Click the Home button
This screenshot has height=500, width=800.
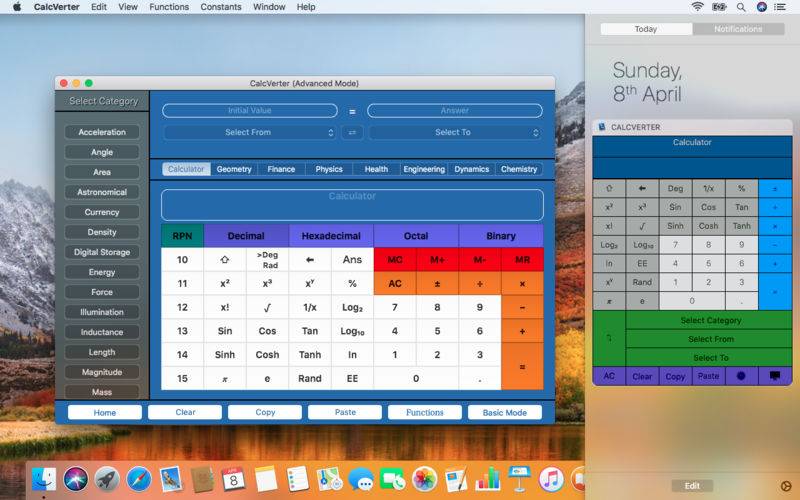(105, 412)
